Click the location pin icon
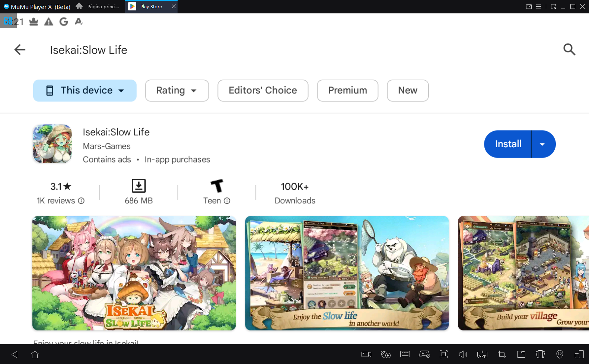Viewport: 589px width, 364px height. (560, 354)
